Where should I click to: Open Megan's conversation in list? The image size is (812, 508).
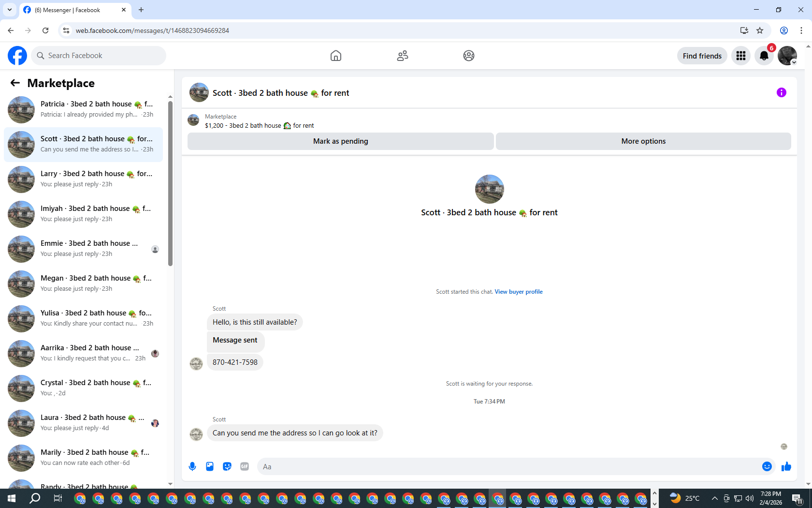point(83,284)
